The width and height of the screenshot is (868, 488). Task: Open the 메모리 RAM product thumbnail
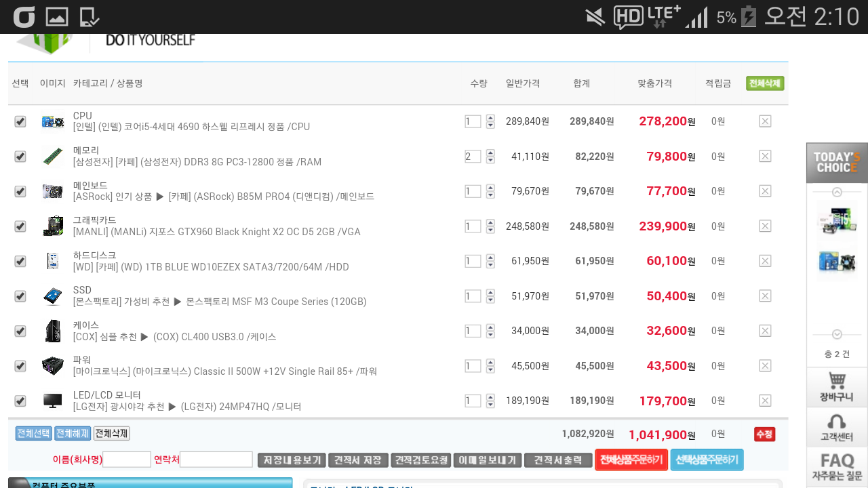coord(52,156)
